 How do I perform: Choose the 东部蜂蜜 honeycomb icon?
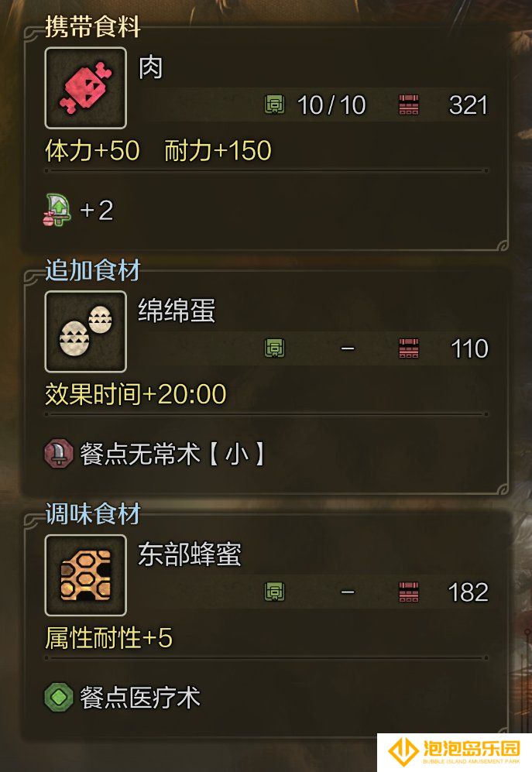pyautogui.click(x=86, y=575)
